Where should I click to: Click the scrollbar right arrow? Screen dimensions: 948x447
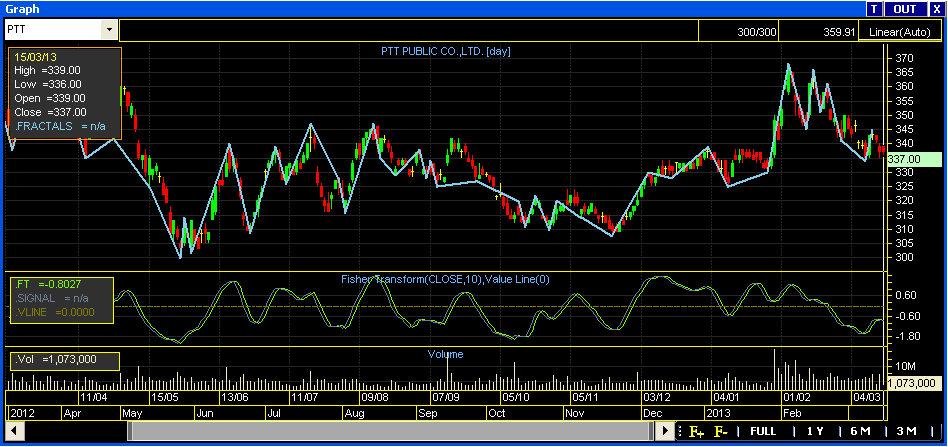pos(665,431)
